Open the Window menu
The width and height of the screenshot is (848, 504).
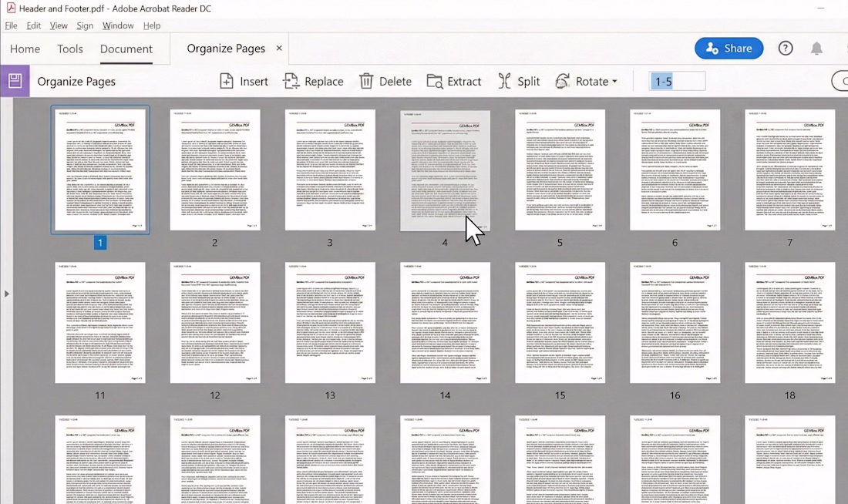[x=118, y=25]
